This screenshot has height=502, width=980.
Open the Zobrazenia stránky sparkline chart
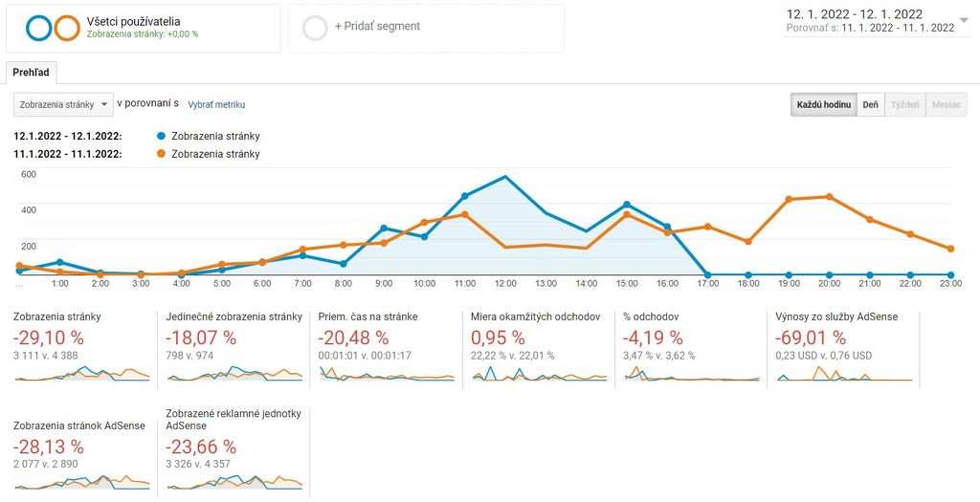(x=81, y=374)
